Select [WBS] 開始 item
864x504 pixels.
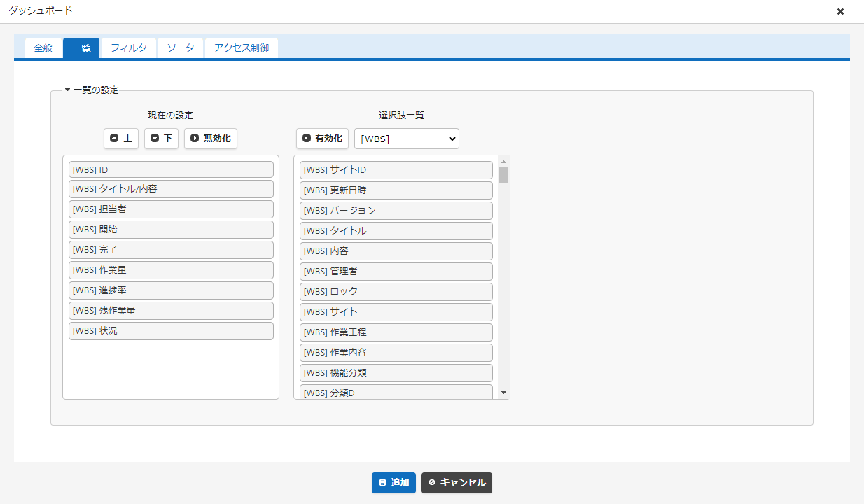[171, 230]
